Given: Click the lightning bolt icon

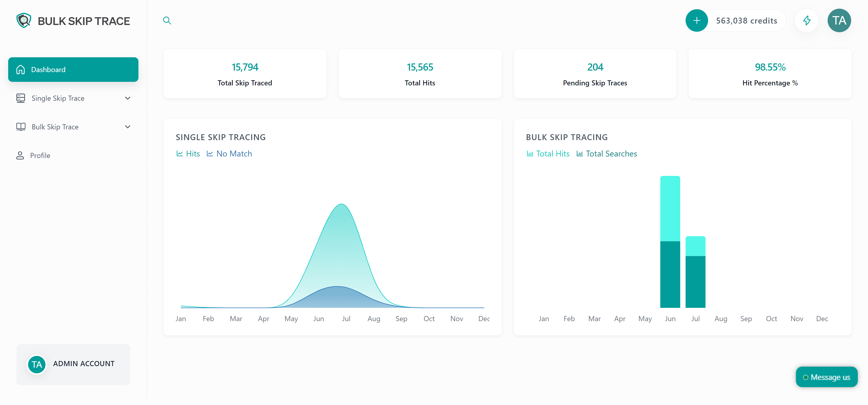Looking at the screenshot, I should [807, 20].
